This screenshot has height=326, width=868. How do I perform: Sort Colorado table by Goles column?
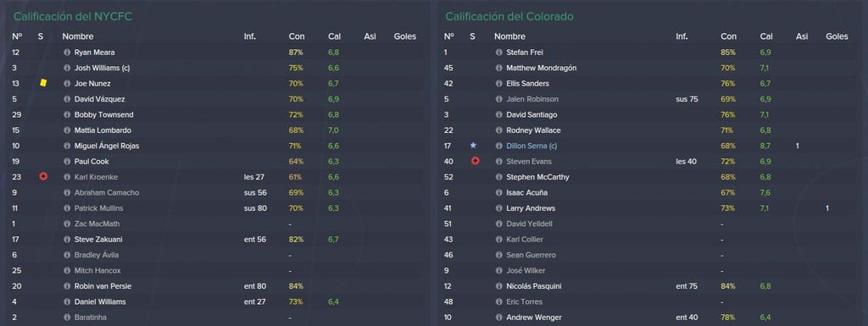tap(837, 36)
